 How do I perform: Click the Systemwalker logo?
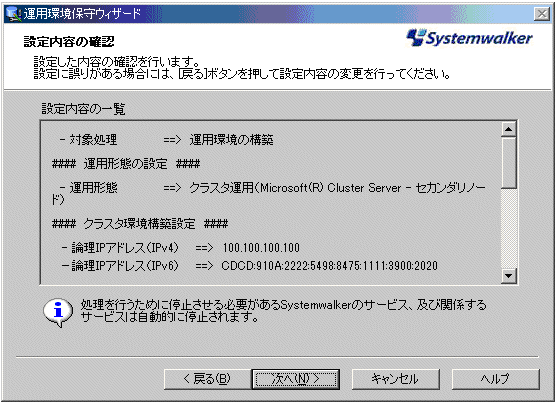point(469,38)
